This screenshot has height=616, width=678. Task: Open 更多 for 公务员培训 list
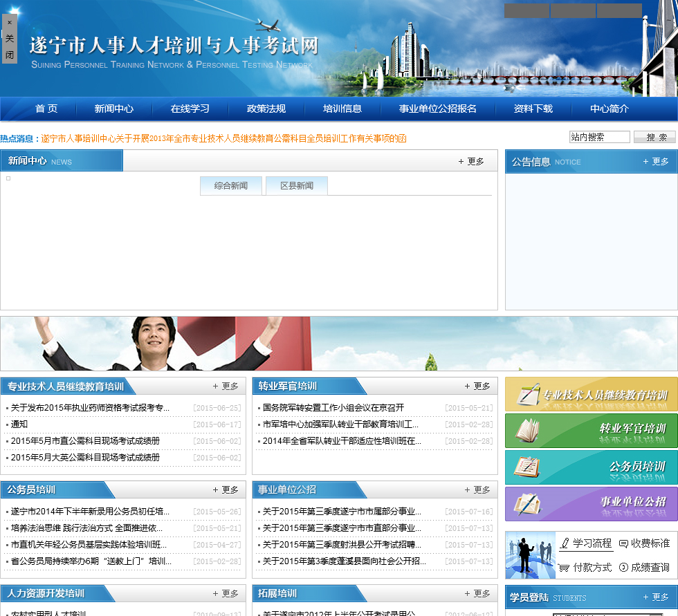click(x=226, y=490)
